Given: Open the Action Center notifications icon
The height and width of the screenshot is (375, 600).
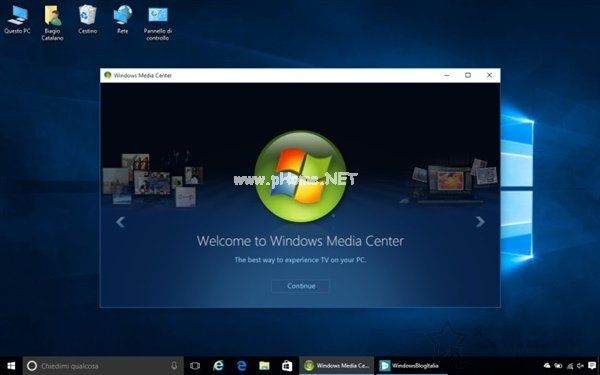Looking at the screenshot, I should tap(592, 366).
